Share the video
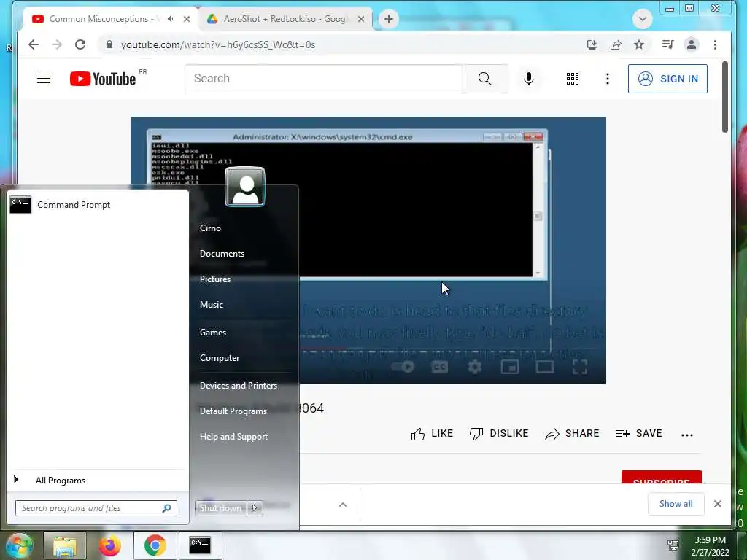747x560 pixels. [572, 433]
